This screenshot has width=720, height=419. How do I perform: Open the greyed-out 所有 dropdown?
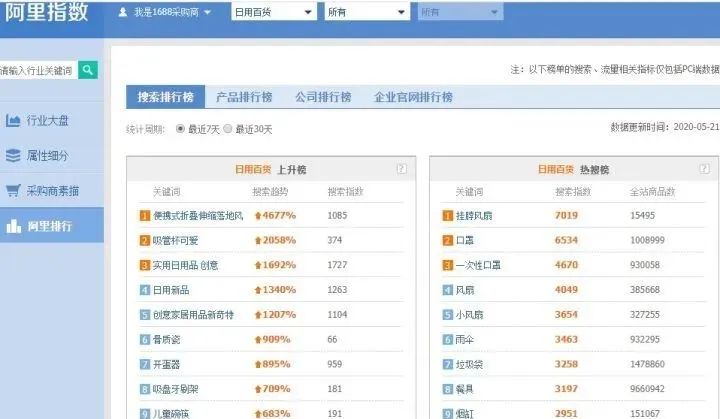coord(461,12)
